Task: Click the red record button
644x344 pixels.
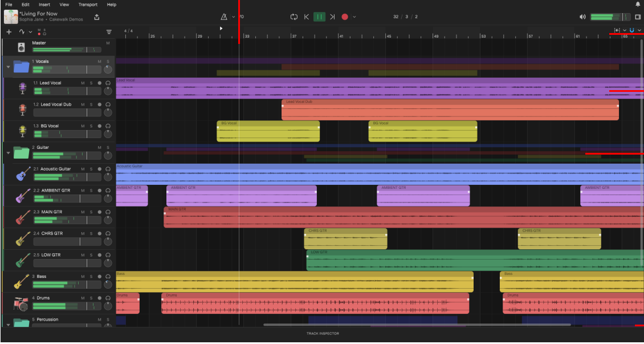Action: click(345, 17)
